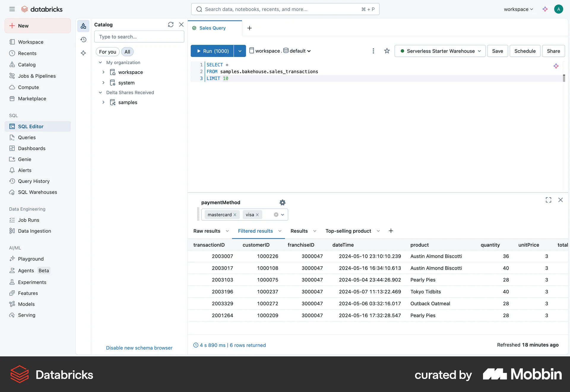The image size is (570, 392).
Task: Open Query History in sidebar
Action: pyautogui.click(x=38, y=181)
